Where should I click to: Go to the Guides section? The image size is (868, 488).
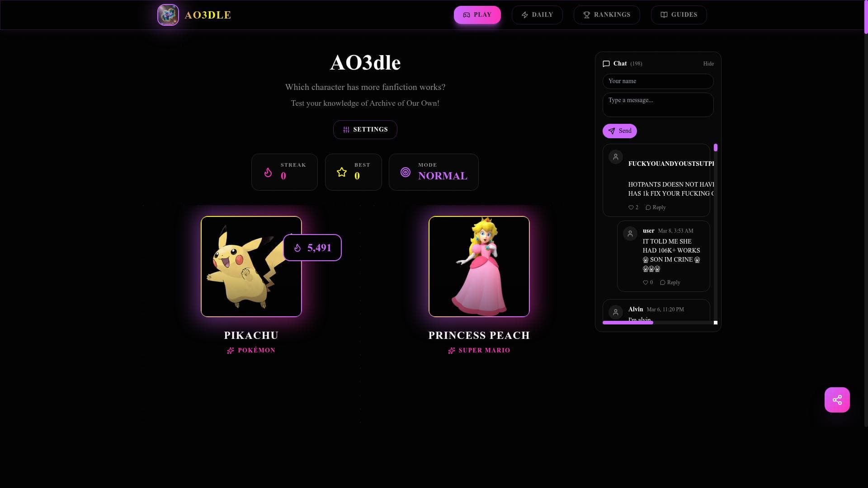pyautogui.click(x=679, y=15)
